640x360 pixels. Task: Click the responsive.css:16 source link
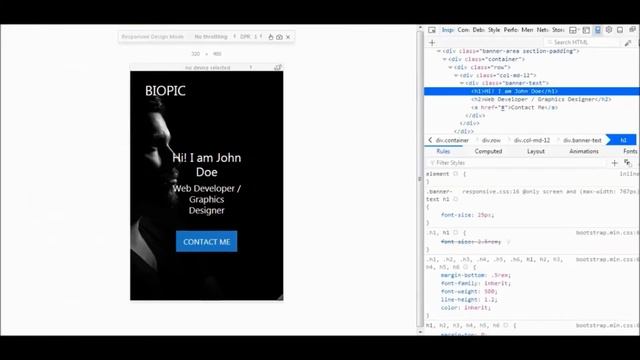point(491,191)
